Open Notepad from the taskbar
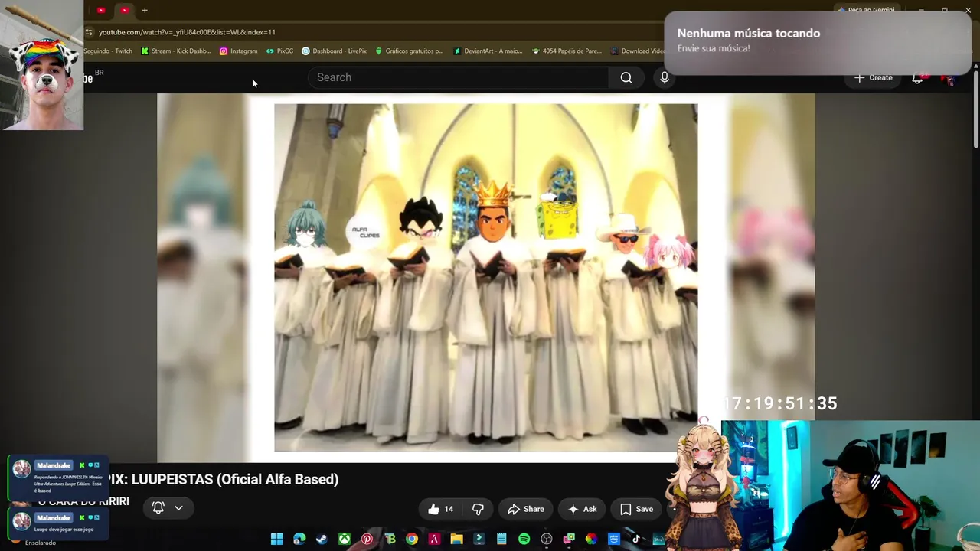The height and width of the screenshot is (551, 980). [x=501, y=539]
